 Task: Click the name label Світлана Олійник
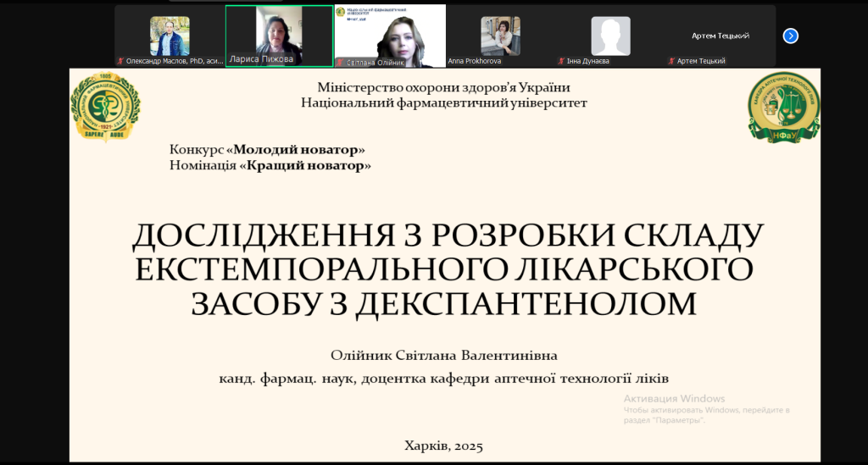376,63
